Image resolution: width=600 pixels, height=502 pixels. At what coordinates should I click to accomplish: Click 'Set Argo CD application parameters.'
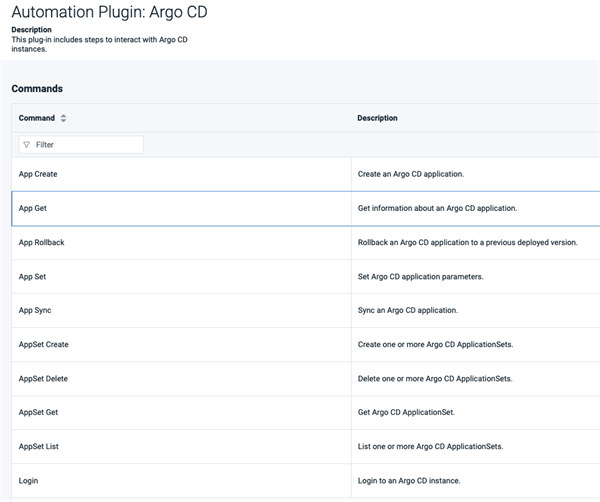tap(421, 277)
